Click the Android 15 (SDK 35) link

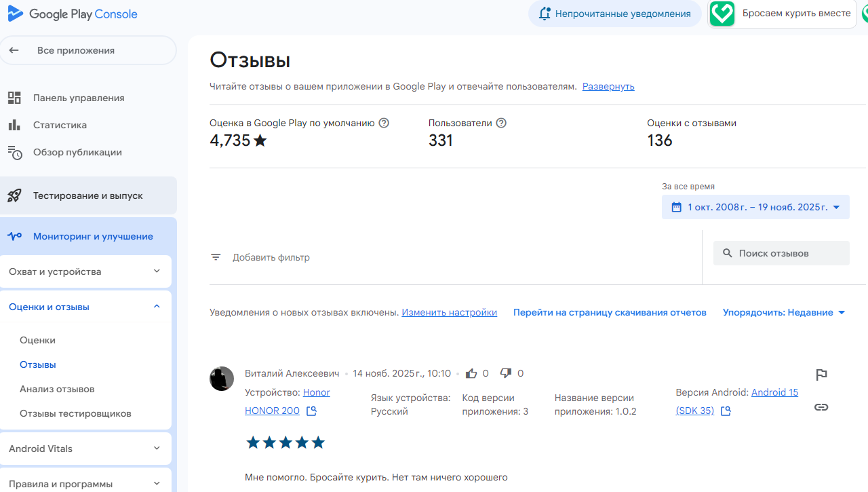(737, 402)
